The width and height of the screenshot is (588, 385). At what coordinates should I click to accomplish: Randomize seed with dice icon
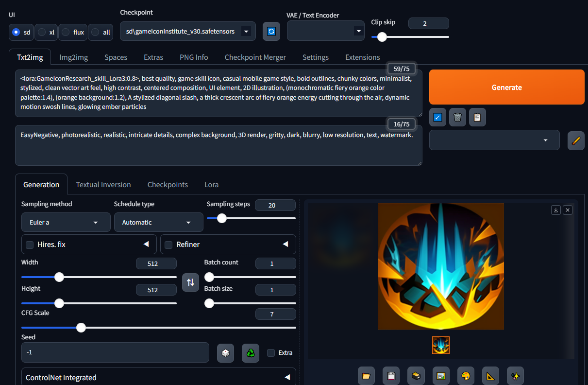(x=225, y=353)
